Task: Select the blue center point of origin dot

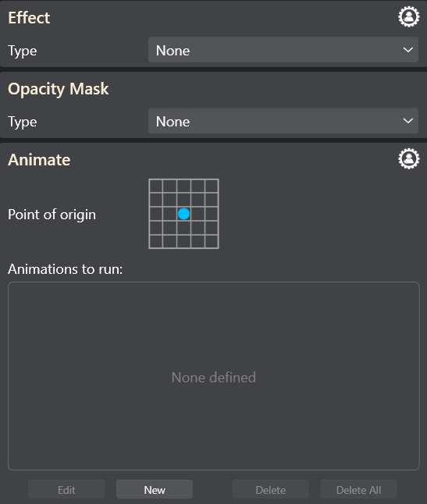Action: pos(183,214)
